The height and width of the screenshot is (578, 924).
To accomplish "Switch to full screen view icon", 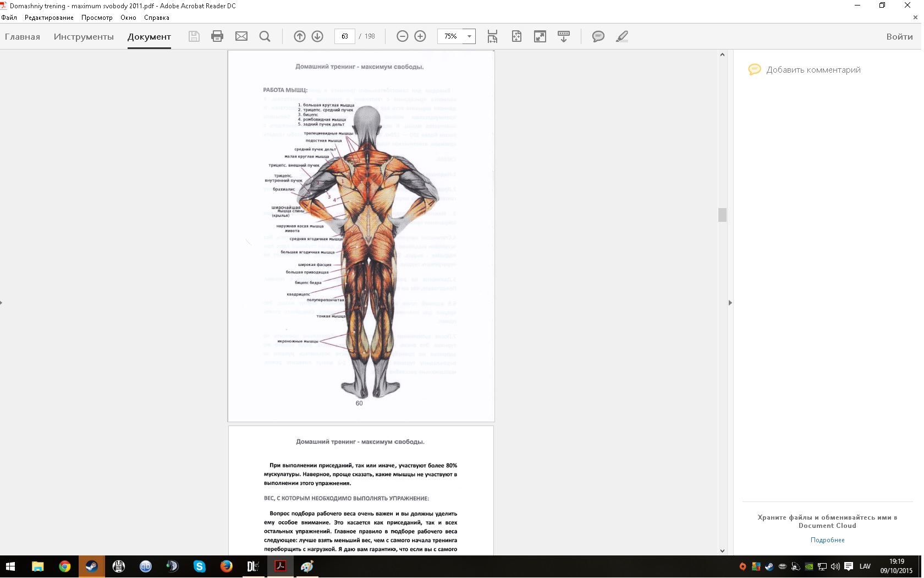I will 540,36.
